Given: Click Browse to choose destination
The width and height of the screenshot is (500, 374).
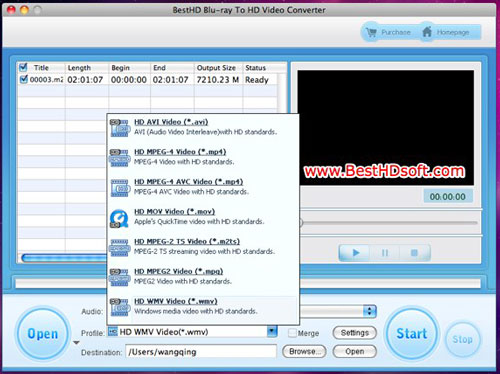Looking at the screenshot, I should pos(304,351).
